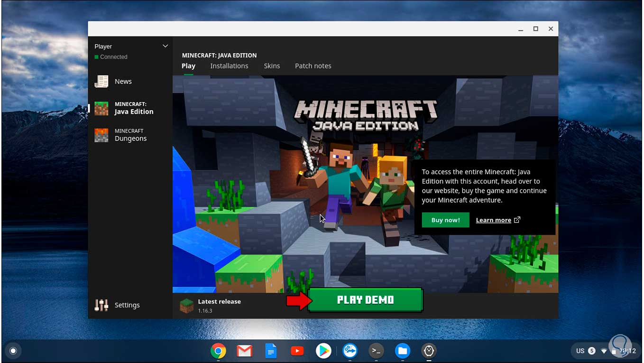The height and width of the screenshot is (363, 644).
Task: Expand the Player account dropdown arrow
Action: [x=165, y=46]
